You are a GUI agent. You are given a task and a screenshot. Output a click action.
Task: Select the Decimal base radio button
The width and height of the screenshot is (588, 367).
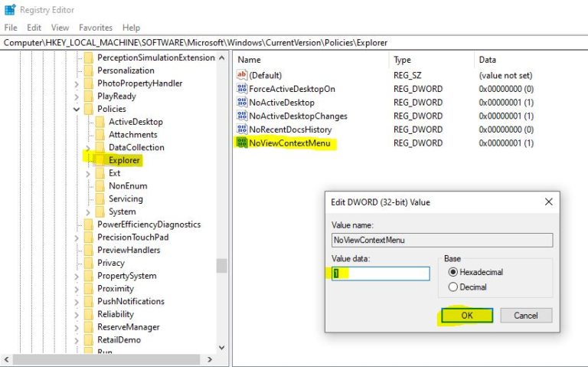click(x=452, y=287)
